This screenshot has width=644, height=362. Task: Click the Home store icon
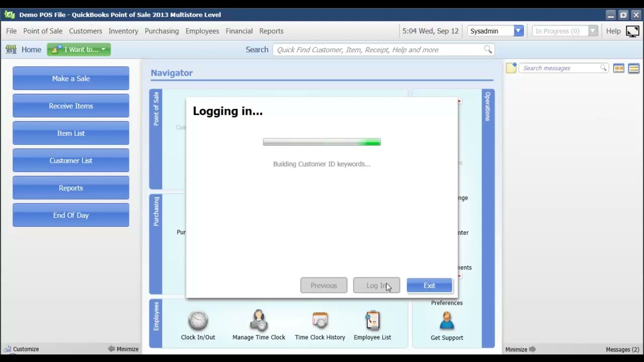[11, 49]
